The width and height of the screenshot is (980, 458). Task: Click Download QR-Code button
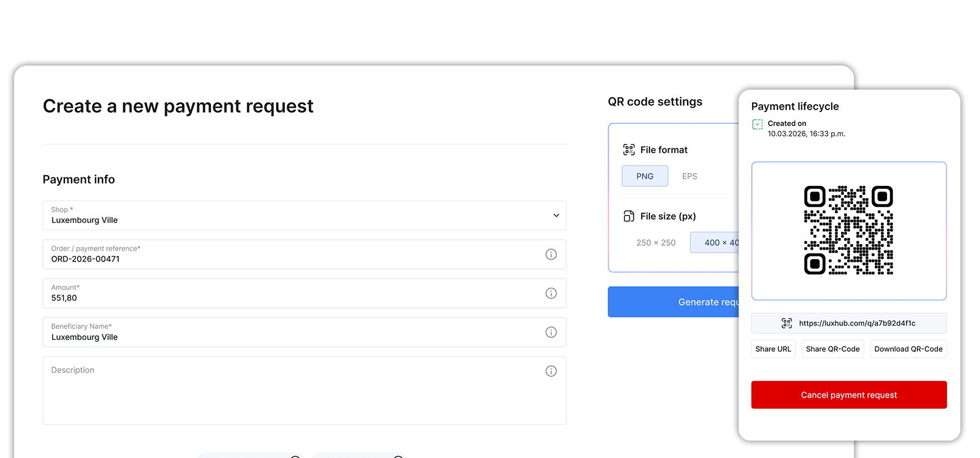coord(908,349)
